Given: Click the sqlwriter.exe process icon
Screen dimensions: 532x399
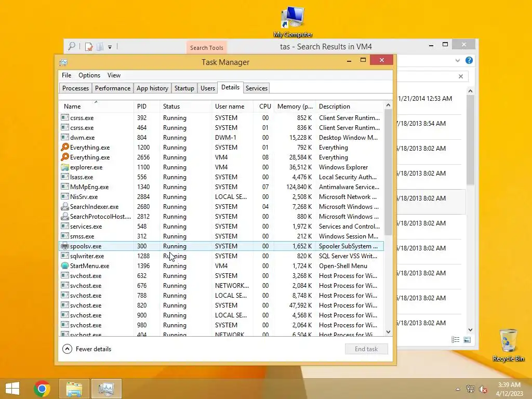Looking at the screenshot, I should click(x=65, y=256).
